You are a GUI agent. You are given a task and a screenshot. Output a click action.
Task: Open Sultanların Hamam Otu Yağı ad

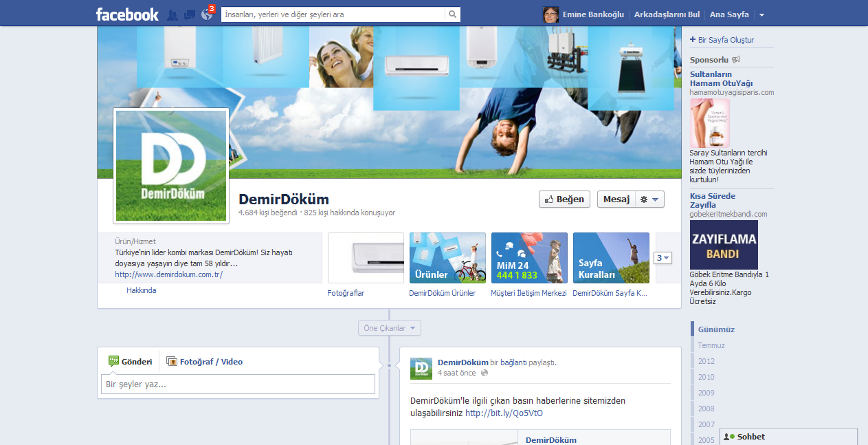(721, 78)
